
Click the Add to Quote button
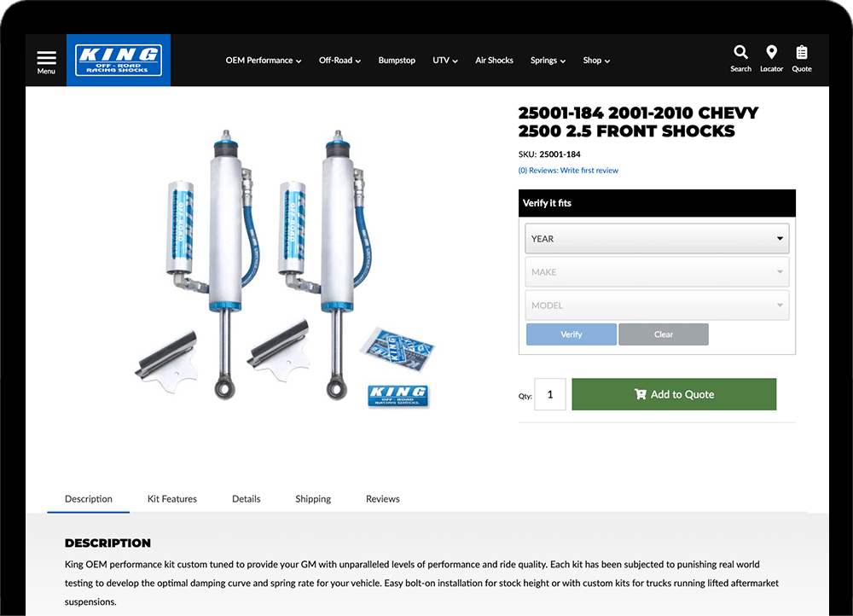(x=674, y=394)
